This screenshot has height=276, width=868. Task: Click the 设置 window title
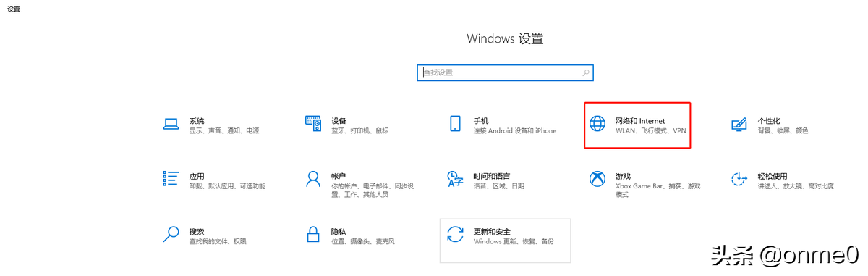[14, 9]
